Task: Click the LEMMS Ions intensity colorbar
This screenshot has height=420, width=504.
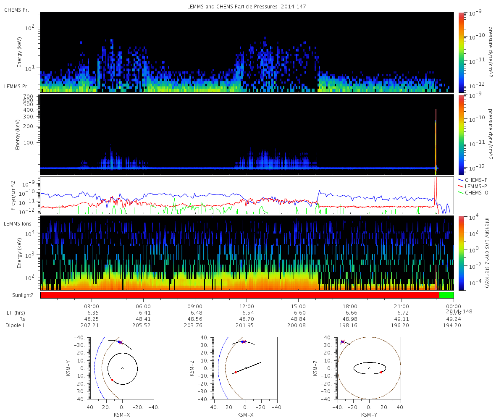Action: (461, 253)
